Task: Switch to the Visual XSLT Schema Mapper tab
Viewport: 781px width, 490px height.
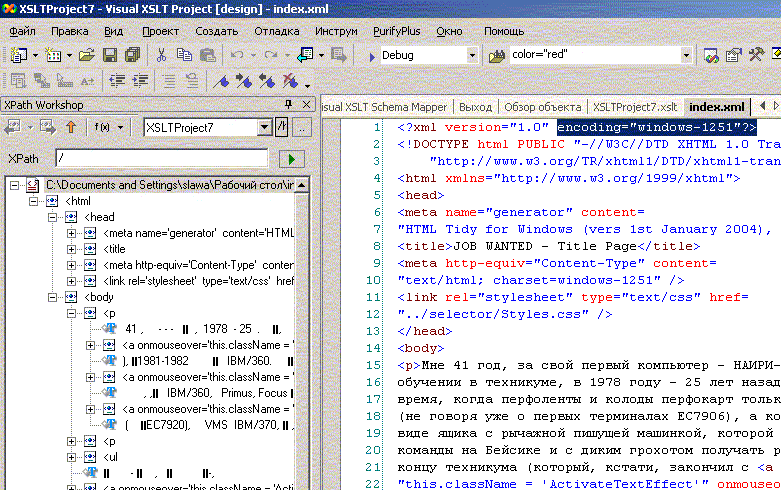Action: click(385, 107)
